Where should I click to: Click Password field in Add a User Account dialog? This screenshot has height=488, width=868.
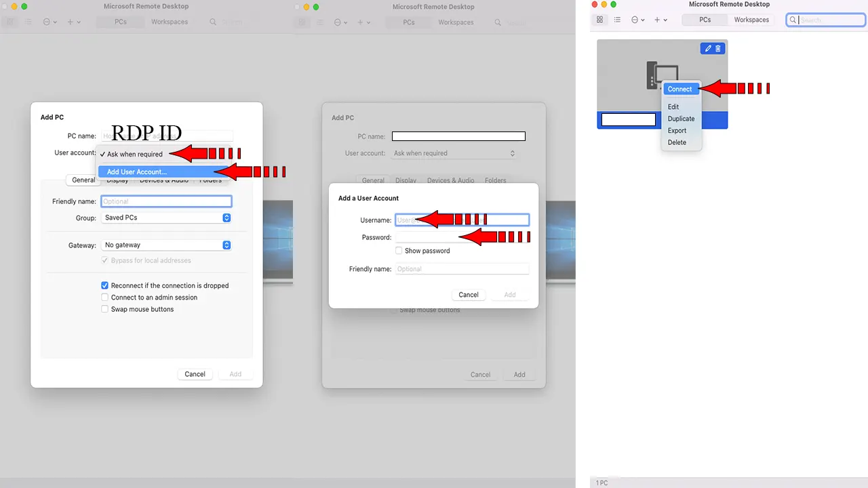coord(462,237)
